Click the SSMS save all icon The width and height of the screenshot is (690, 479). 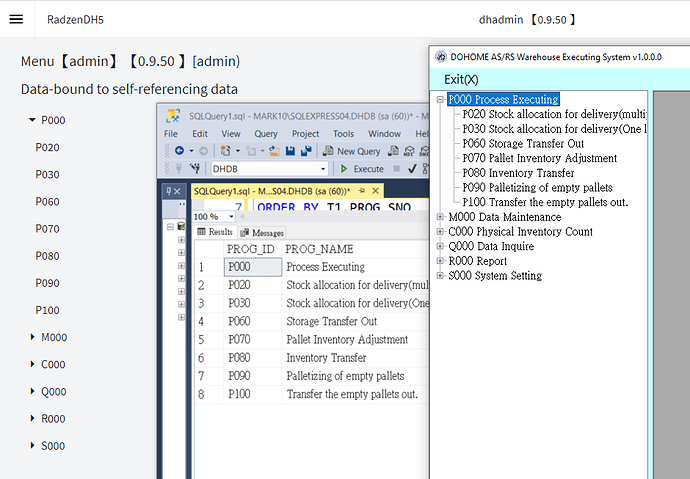[306, 151]
